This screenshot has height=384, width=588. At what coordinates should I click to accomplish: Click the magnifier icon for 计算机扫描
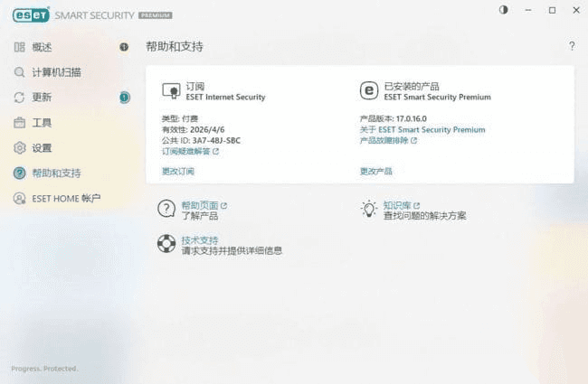pos(20,72)
